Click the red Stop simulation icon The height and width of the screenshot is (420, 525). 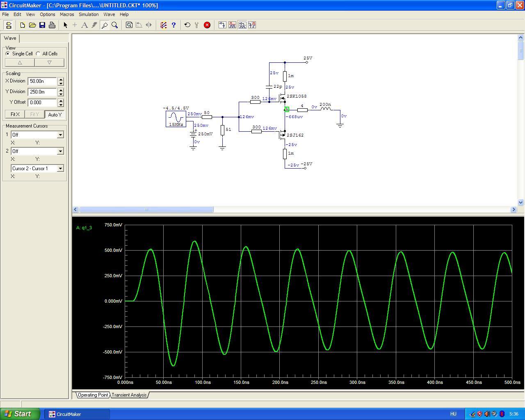pos(207,25)
